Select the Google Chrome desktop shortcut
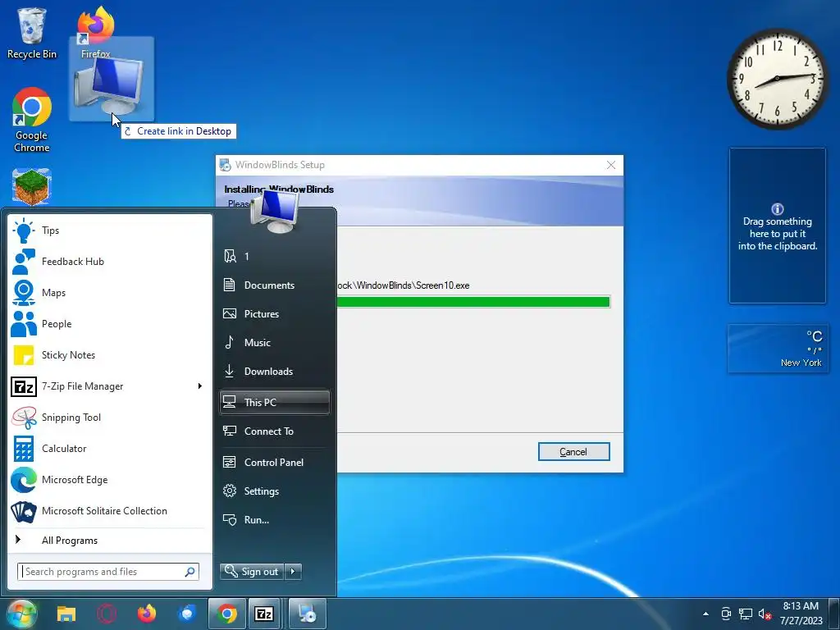Screen dimensions: 840x630 click(32, 120)
